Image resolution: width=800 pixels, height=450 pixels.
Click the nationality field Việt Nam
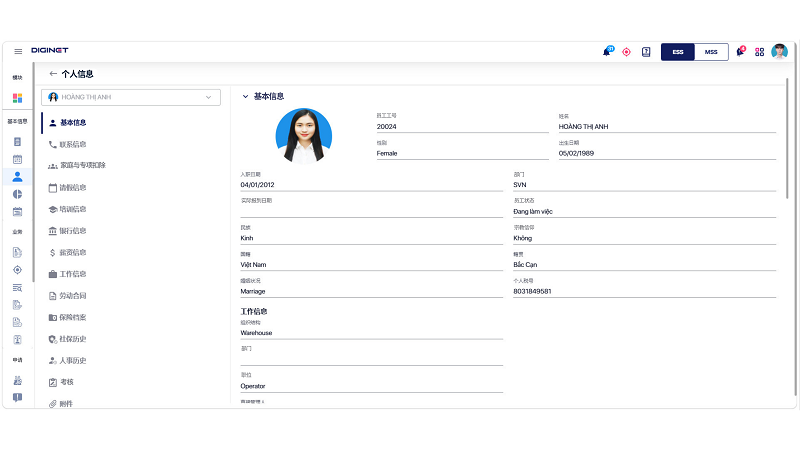371,264
